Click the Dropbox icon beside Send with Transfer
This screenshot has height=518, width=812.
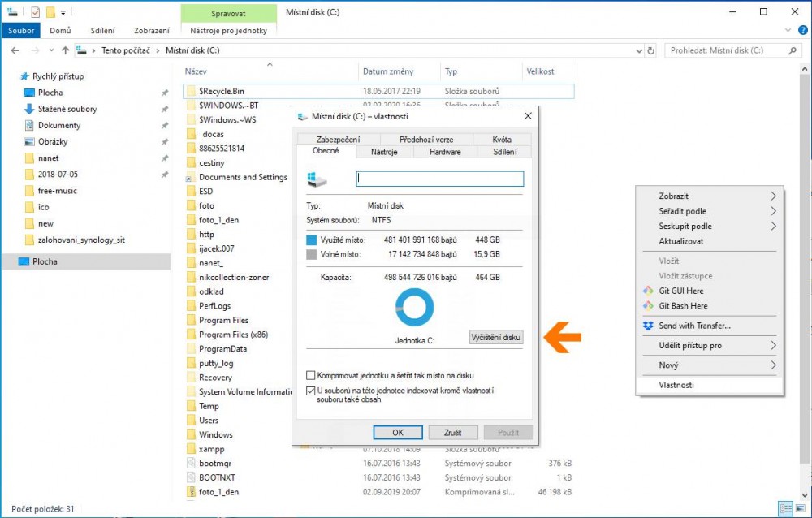tap(648, 326)
